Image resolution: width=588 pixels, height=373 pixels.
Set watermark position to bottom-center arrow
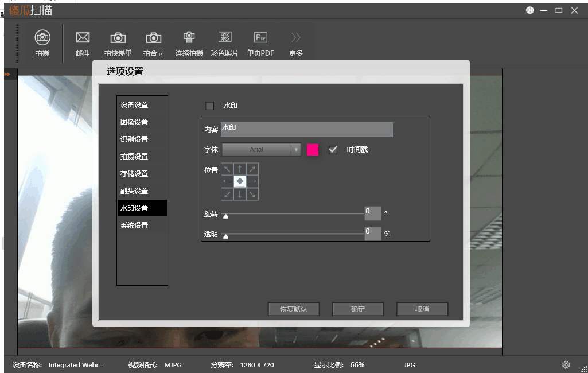click(240, 194)
